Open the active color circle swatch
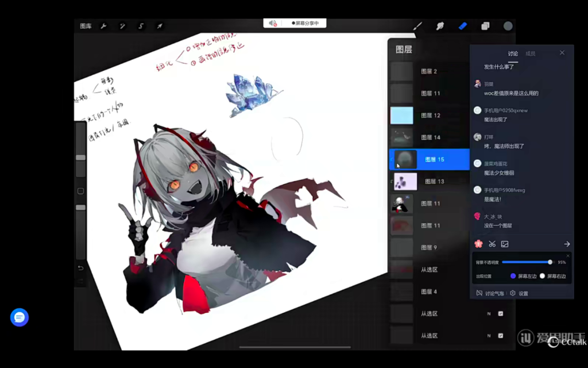 pyautogui.click(x=508, y=26)
